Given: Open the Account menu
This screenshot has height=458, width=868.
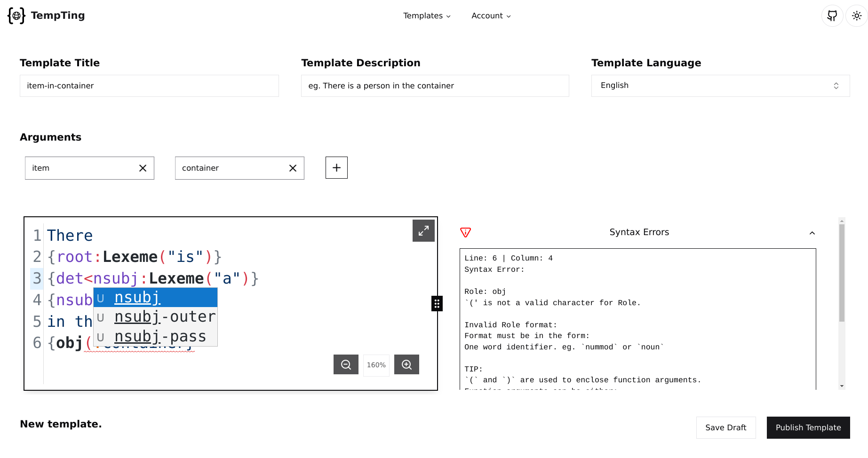Looking at the screenshot, I should (x=491, y=16).
